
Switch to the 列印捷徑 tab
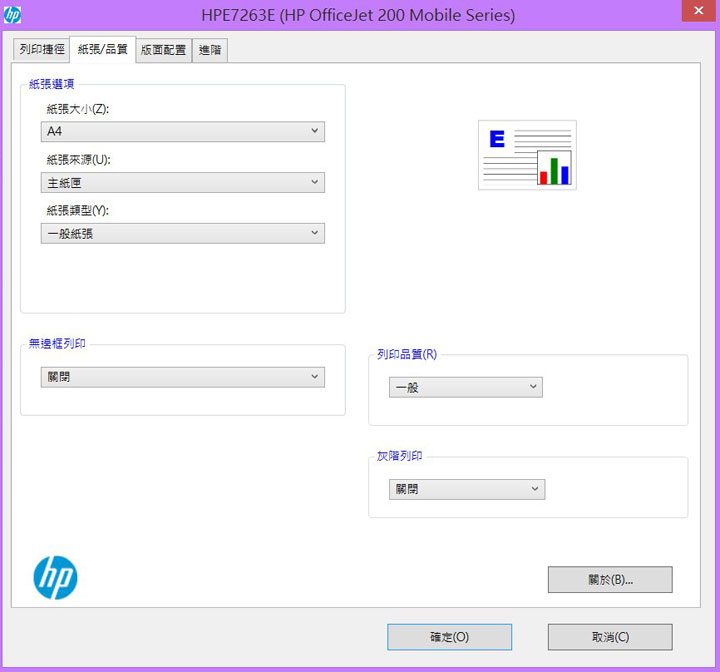(x=42, y=50)
